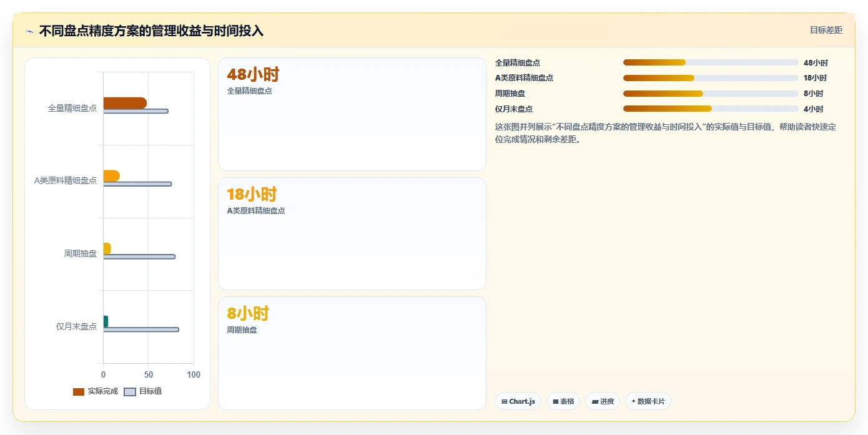Click the chart axis label 周期抽盘
The height and width of the screenshot is (435, 868).
[81, 253]
